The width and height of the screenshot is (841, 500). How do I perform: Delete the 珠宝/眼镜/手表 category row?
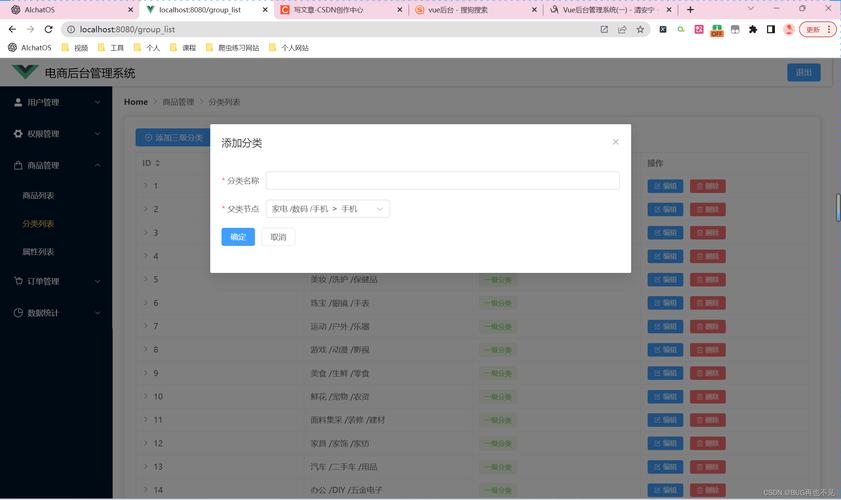pyautogui.click(x=707, y=303)
